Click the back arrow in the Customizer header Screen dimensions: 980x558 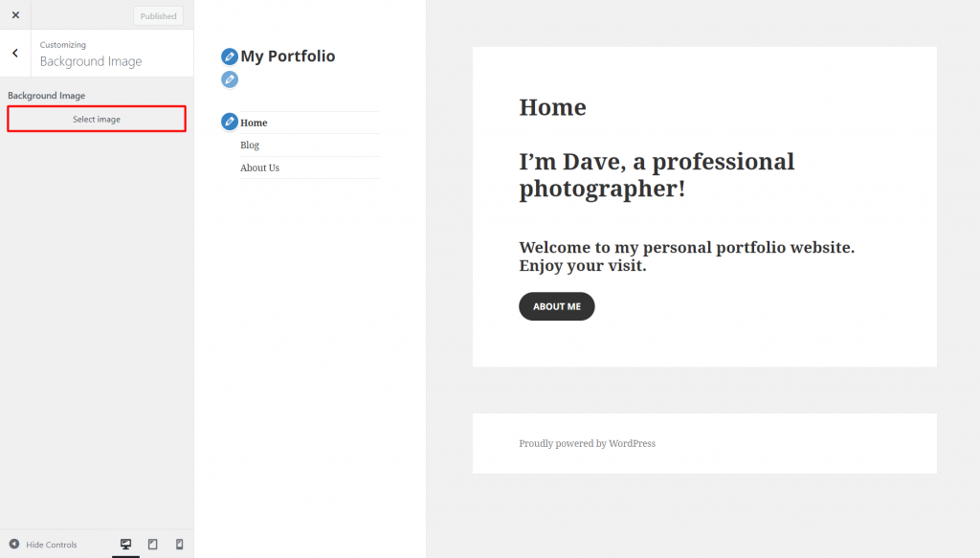click(x=14, y=53)
